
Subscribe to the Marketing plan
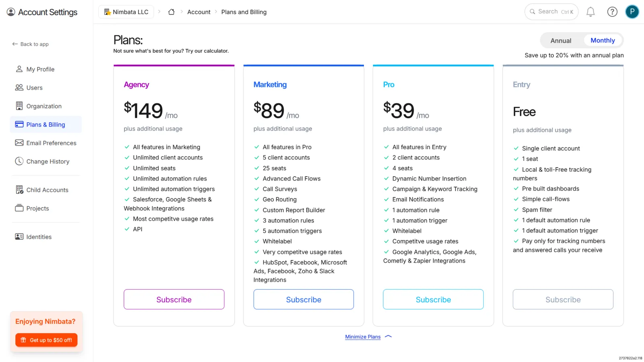(x=303, y=299)
